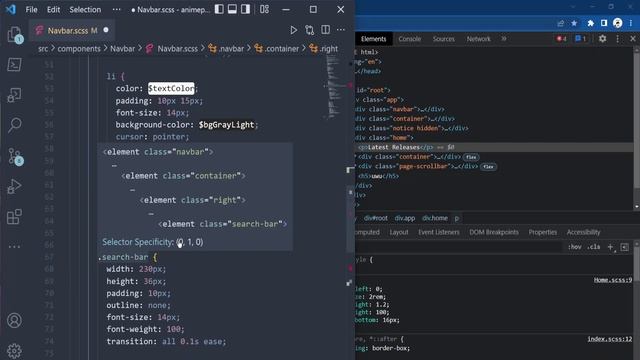Viewport: 640px width, 360px height.
Task: Open the DevTools customize menu
Action: coord(618,39)
